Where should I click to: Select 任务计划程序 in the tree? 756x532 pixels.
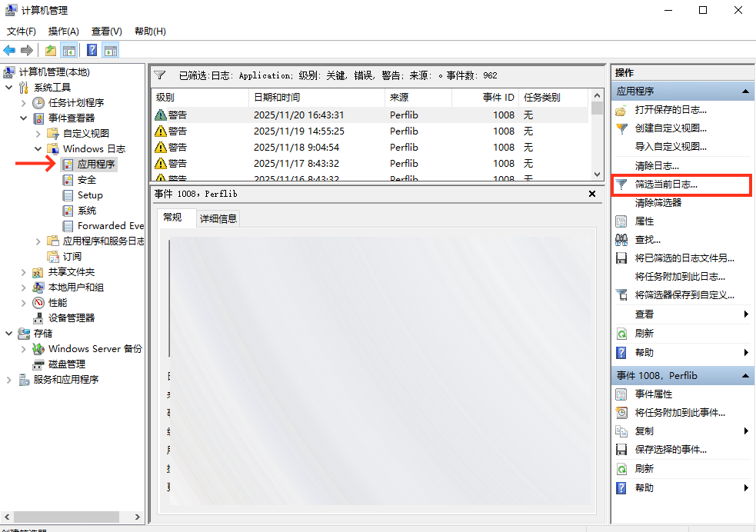76,102
